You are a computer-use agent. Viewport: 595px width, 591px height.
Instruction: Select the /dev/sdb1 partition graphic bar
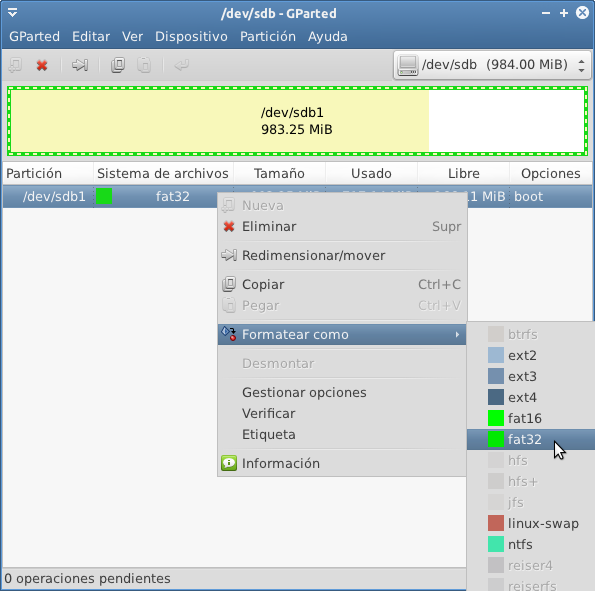[x=297, y=121]
